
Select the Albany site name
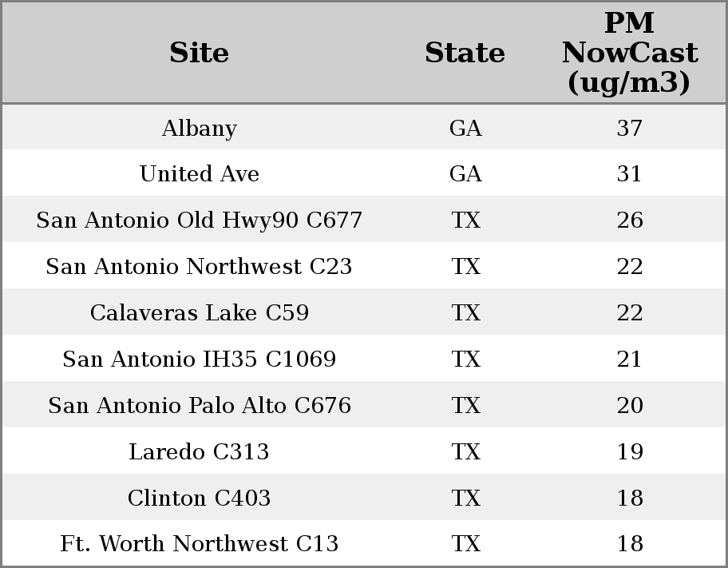tap(199, 129)
